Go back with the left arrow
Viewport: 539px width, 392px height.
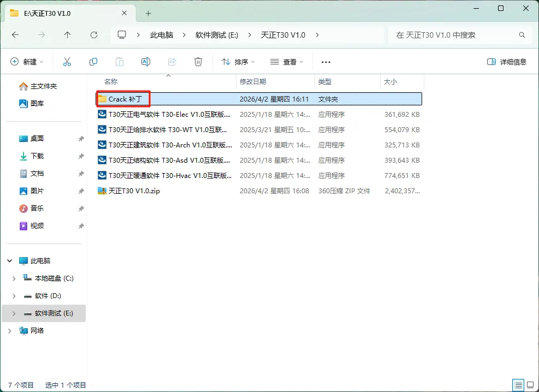pyautogui.click(x=15, y=35)
